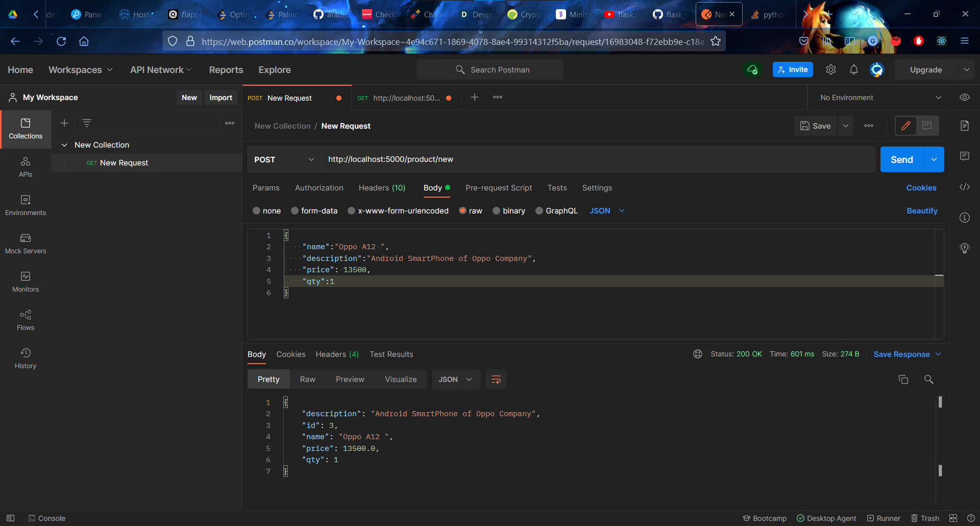Click the request URL input field
The height and width of the screenshot is (526, 980).
tap(597, 160)
